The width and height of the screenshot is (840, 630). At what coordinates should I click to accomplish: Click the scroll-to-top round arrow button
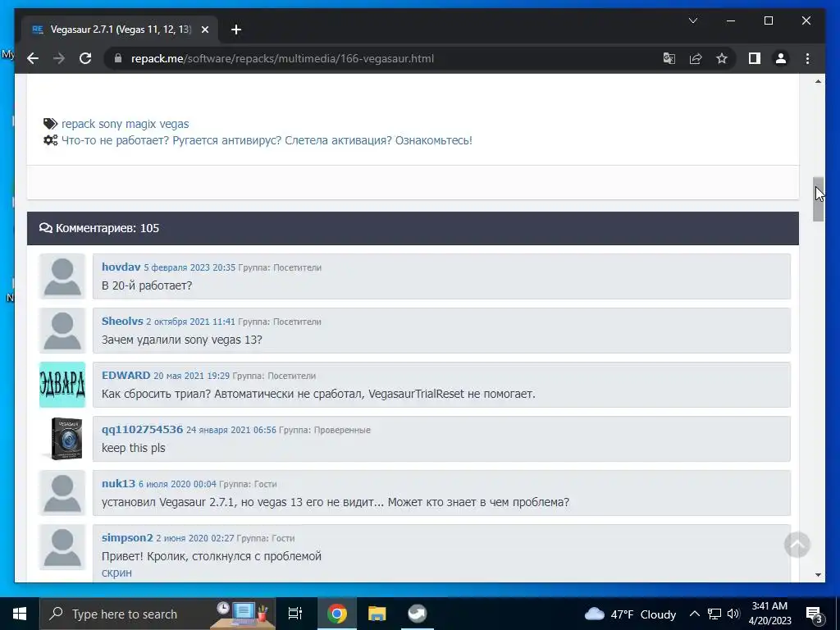pyautogui.click(x=797, y=545)
